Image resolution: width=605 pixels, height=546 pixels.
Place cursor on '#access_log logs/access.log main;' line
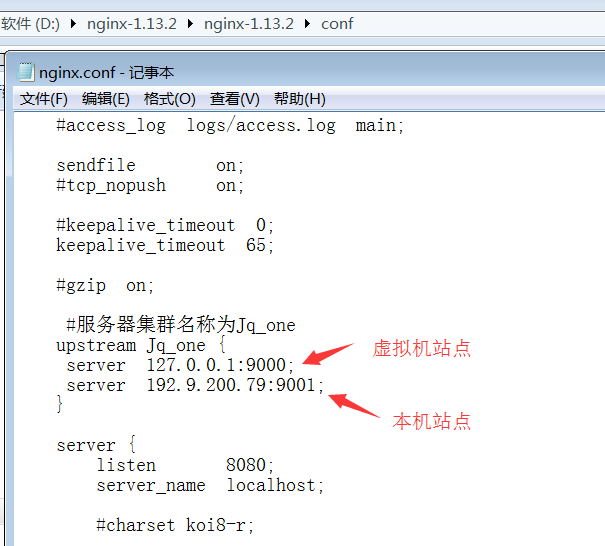tap(230, 126)
